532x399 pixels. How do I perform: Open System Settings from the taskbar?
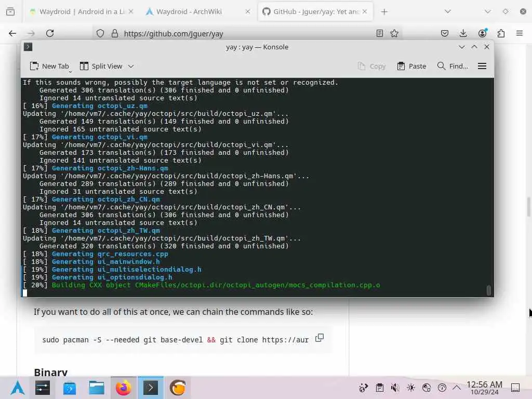click(43, 388)
